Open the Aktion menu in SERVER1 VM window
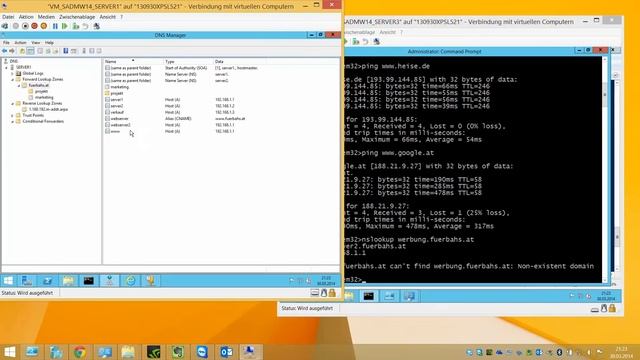 26,17
